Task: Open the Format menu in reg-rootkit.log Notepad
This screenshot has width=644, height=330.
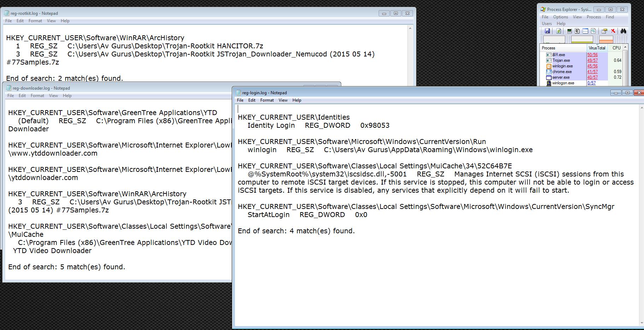Action: [x=35, y=21]
